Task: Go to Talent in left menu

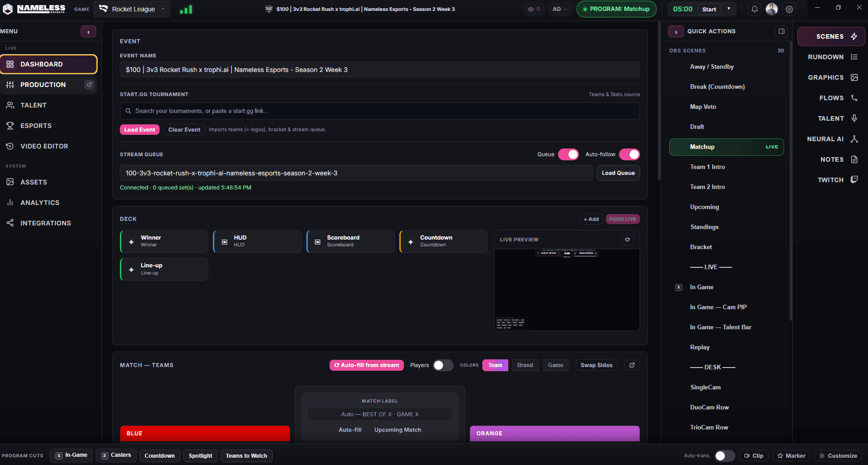Action: click(49, 105)
